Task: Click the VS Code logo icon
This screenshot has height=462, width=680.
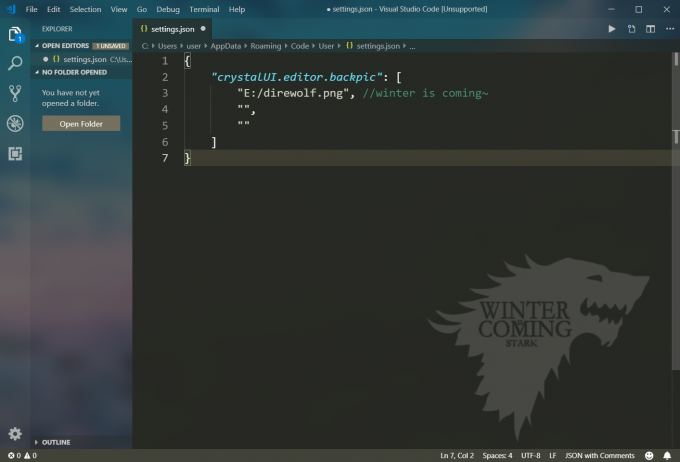Action: pyautogui.click(x=11, y=9)
